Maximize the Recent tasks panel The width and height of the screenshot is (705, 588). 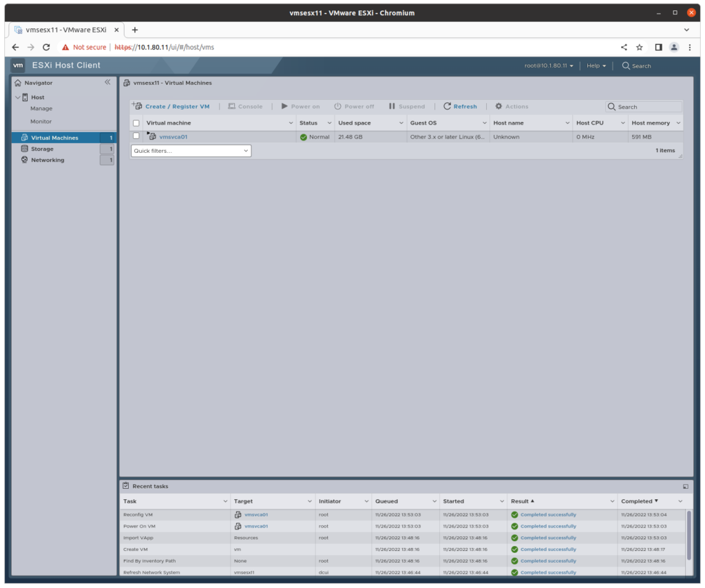coord(686,486)
